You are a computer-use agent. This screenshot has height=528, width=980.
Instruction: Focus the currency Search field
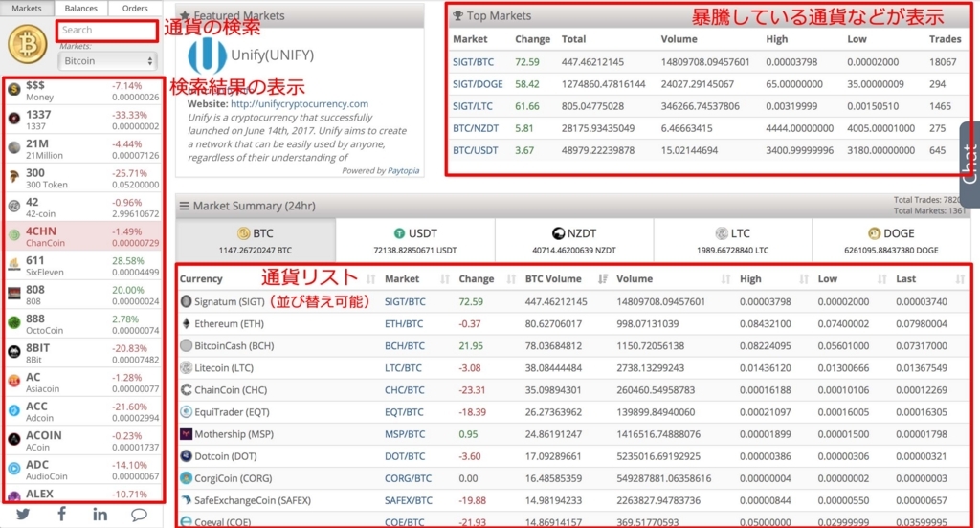107,30
